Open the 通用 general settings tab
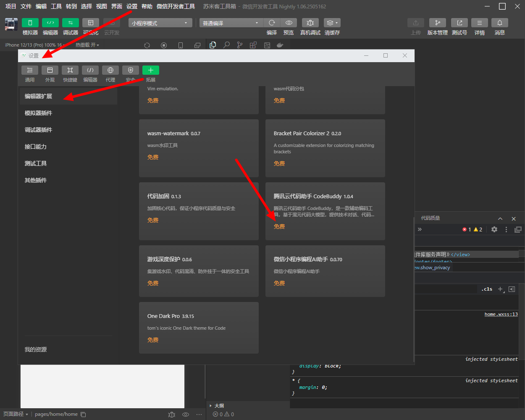This screenshot has height=420, width=525. click(30, 70)
